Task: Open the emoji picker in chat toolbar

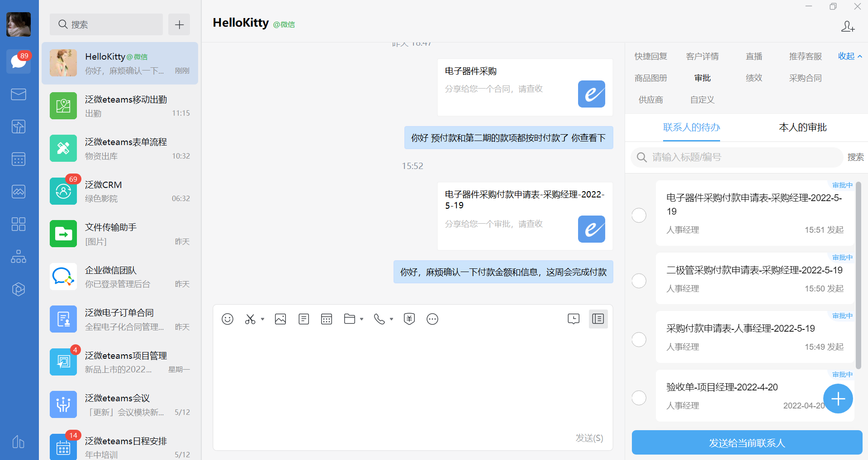Action: coord(228,319)
